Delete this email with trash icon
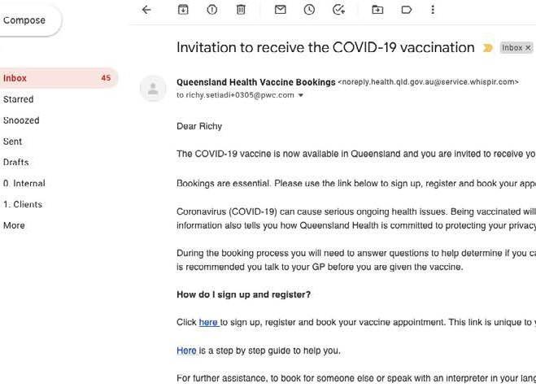The height and width of the screenshot is (392, 536). pyautogui.click(x=241, y=10)
